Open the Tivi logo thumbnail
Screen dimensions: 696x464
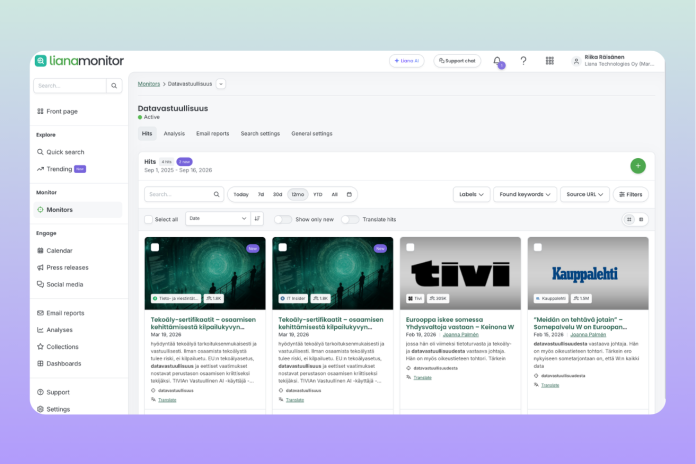(460, 273)
